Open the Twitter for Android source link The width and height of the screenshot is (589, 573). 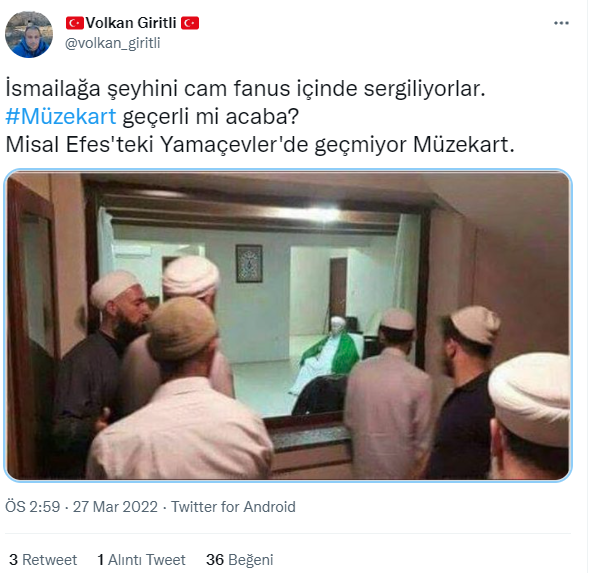click(x=233, y=507)
